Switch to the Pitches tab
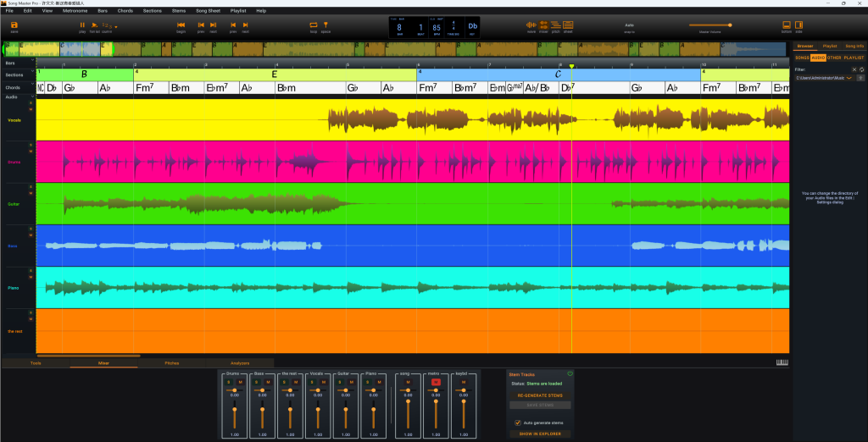 (172, 362)
